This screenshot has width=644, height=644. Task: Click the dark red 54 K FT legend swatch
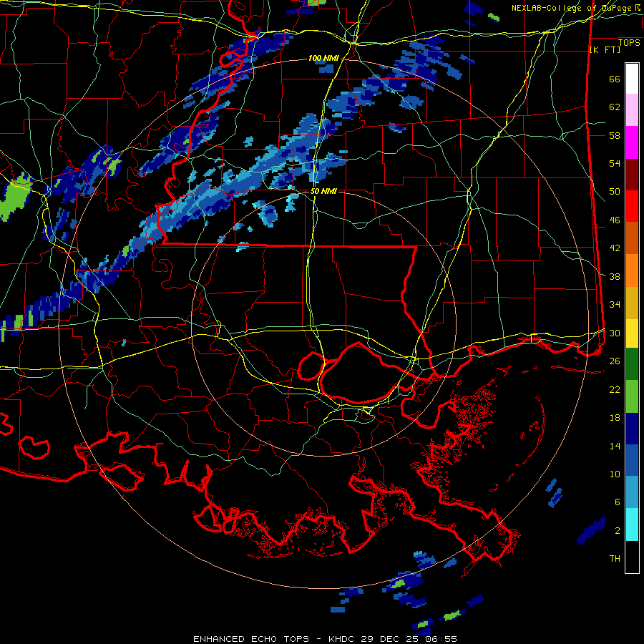[632, 175]
